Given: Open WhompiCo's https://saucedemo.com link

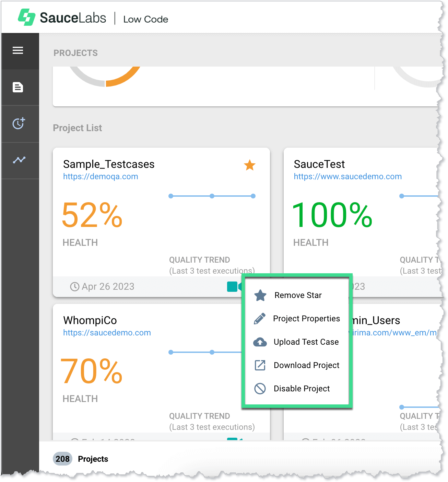Looking at the screenshot, I should pos(107,333).
